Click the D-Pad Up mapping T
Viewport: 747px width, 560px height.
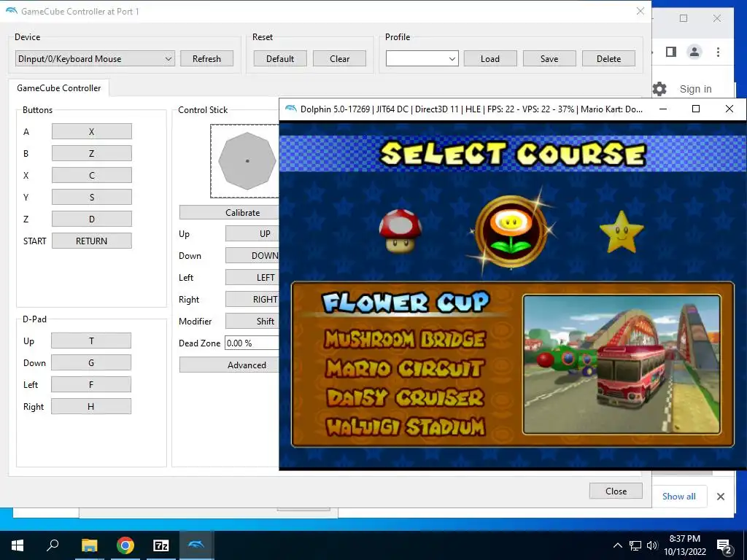[91, 341]
